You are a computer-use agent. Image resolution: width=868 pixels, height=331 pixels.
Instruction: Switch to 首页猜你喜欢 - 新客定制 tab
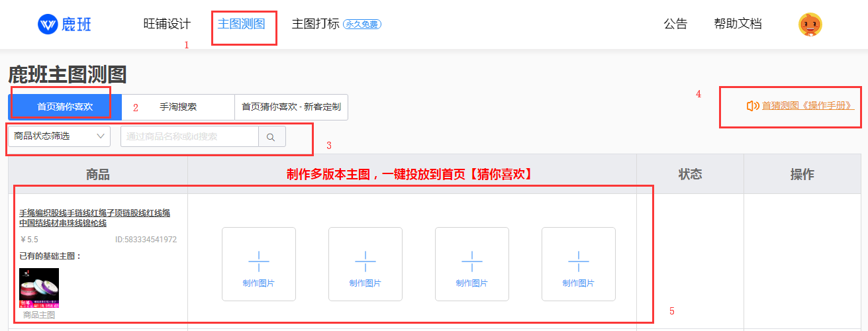click(291, 107)
